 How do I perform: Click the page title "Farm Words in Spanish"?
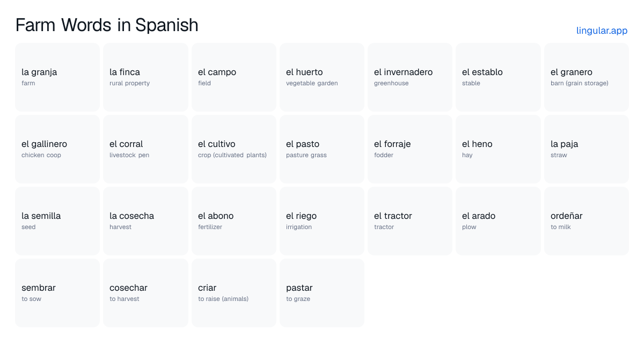107,25
